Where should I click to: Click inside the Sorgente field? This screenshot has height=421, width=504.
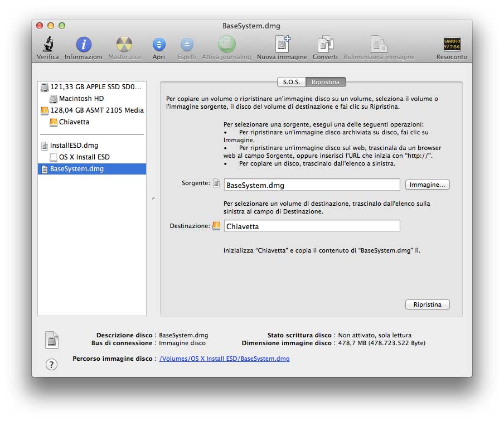click(312, 185)
